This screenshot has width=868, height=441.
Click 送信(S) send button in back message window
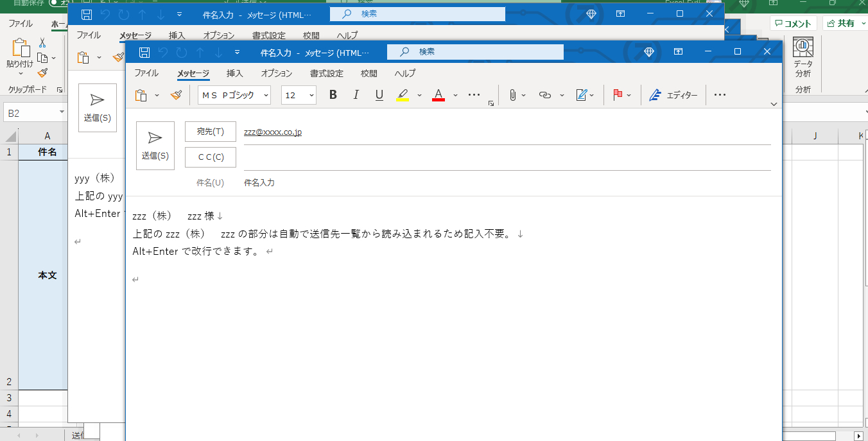(98, 108)
